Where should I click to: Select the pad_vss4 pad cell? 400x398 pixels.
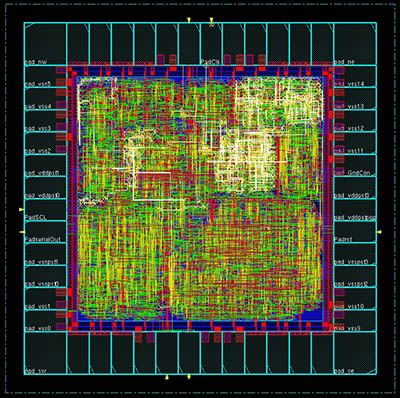click(x=46, y=99)
